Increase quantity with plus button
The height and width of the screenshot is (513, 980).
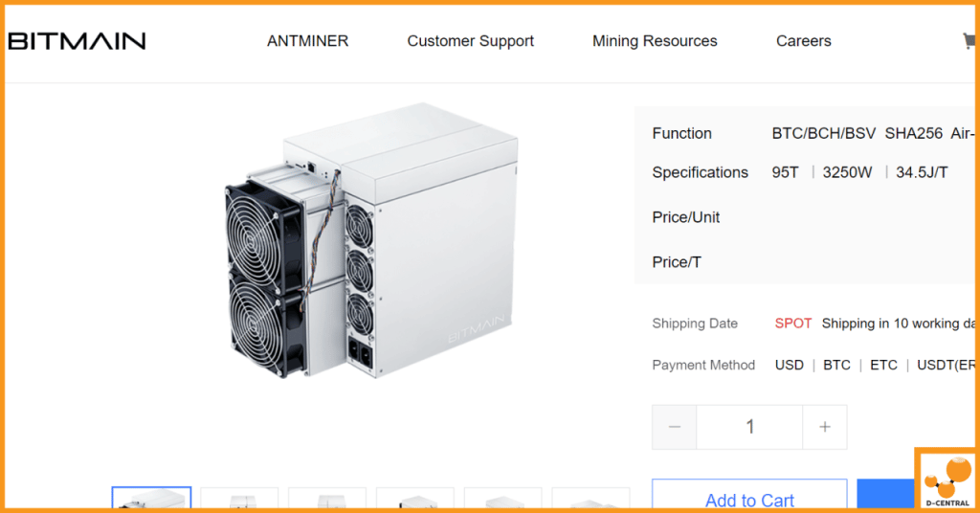[825, 428]
